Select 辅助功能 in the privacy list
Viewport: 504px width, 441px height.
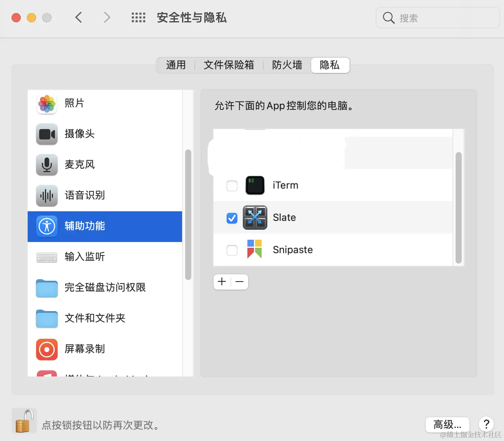coord(105,226)
